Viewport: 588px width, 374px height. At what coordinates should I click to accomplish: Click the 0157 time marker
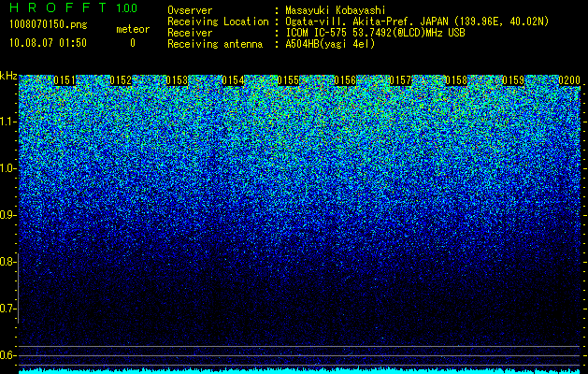400,80
